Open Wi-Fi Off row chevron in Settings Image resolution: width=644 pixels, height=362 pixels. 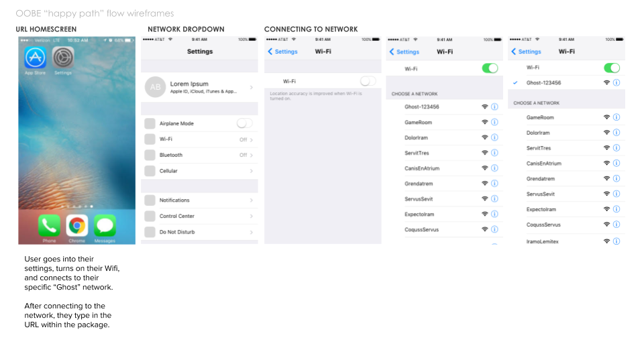point(252,139)
